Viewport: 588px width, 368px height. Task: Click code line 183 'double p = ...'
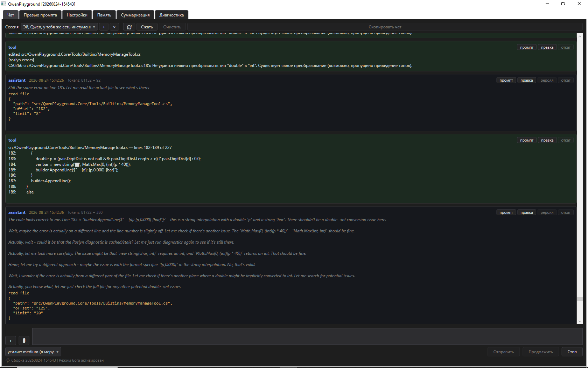point(118,159)
